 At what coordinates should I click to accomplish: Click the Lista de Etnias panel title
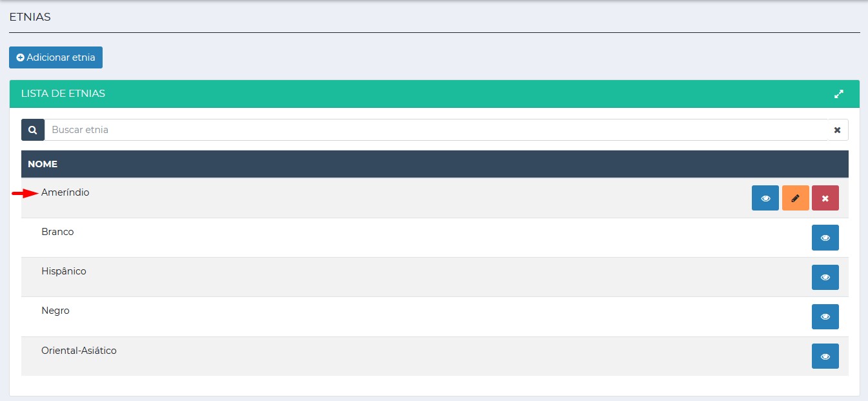tap(63, 94)
